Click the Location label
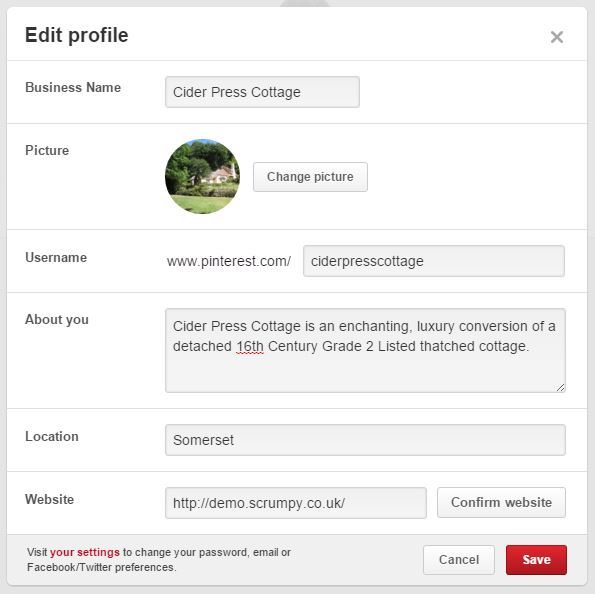This screenshot has width=595, height=594. point(52,436)
